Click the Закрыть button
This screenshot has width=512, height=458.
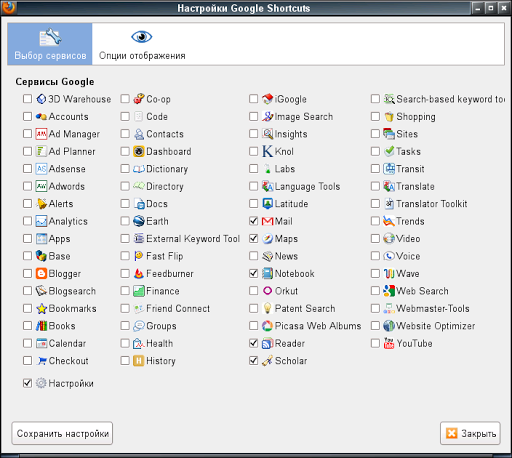point(470,433)
